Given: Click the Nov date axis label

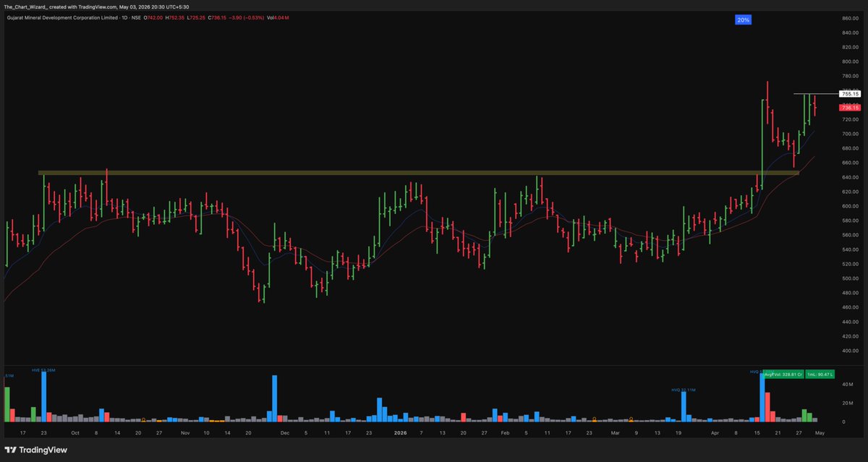Looking at the screenshot, I should [x=184, y=432].
